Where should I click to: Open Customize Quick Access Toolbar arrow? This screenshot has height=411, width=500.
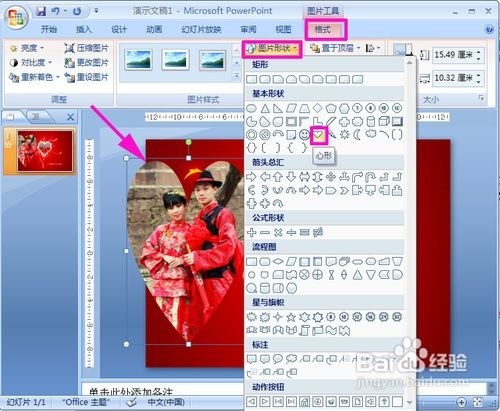point(96,11)
